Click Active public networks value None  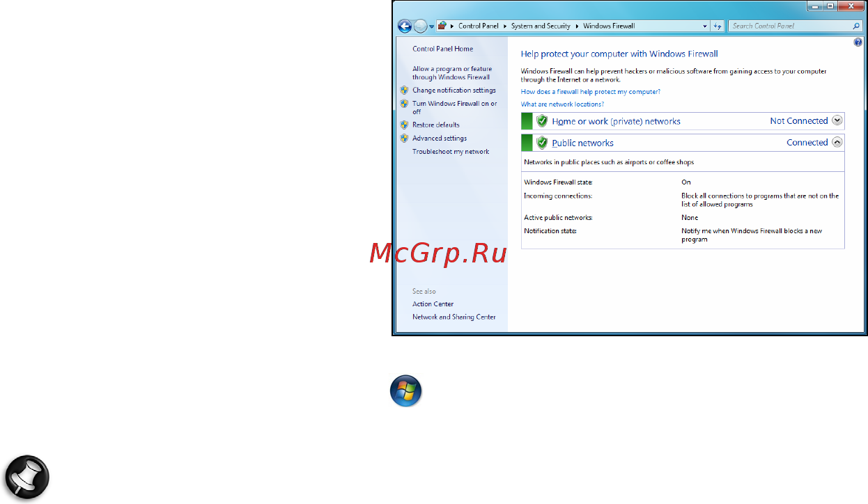(689, 218)
